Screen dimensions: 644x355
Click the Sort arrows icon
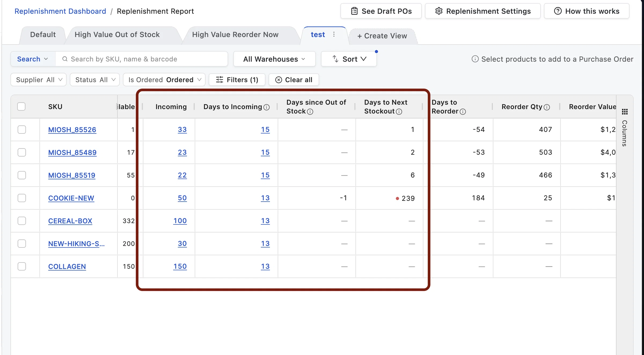click(x=335, y=59)
